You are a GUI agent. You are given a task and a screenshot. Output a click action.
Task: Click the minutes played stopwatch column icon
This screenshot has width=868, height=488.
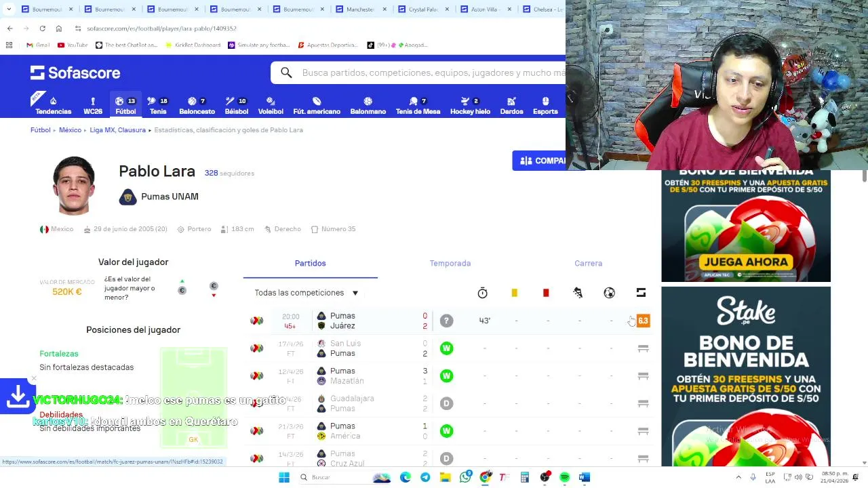[482, 293]
